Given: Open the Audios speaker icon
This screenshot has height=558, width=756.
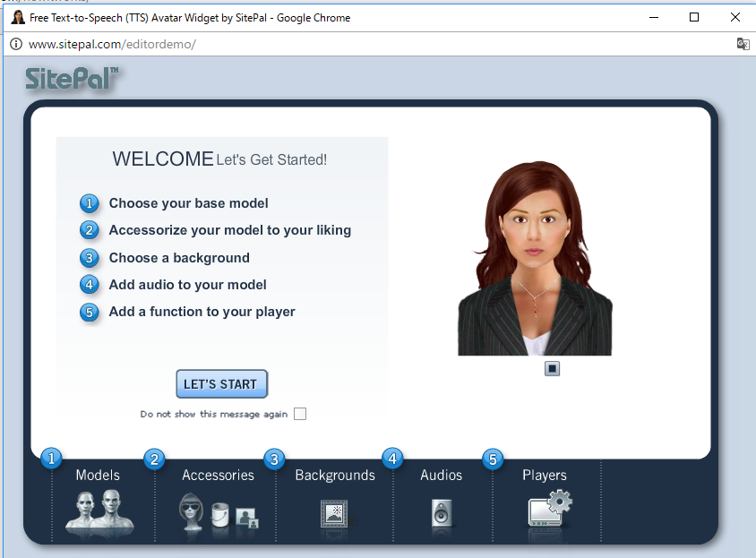Looking at the screenshot, I should coord(442,513).
